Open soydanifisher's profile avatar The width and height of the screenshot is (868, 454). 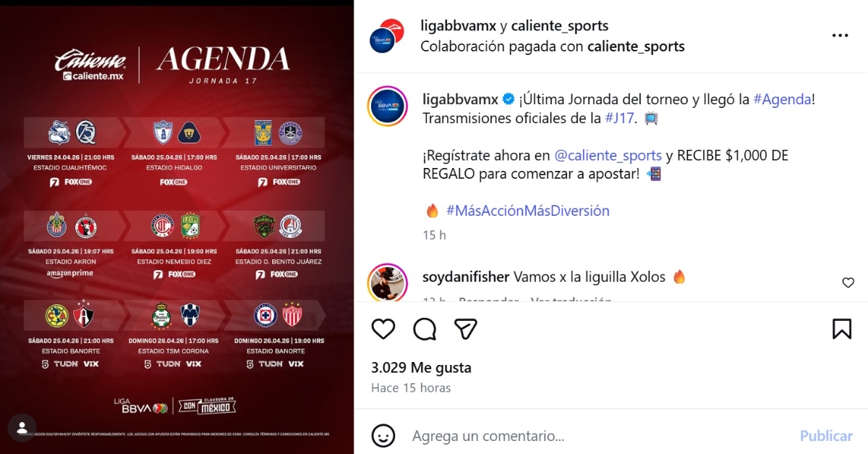click(387, 282)
